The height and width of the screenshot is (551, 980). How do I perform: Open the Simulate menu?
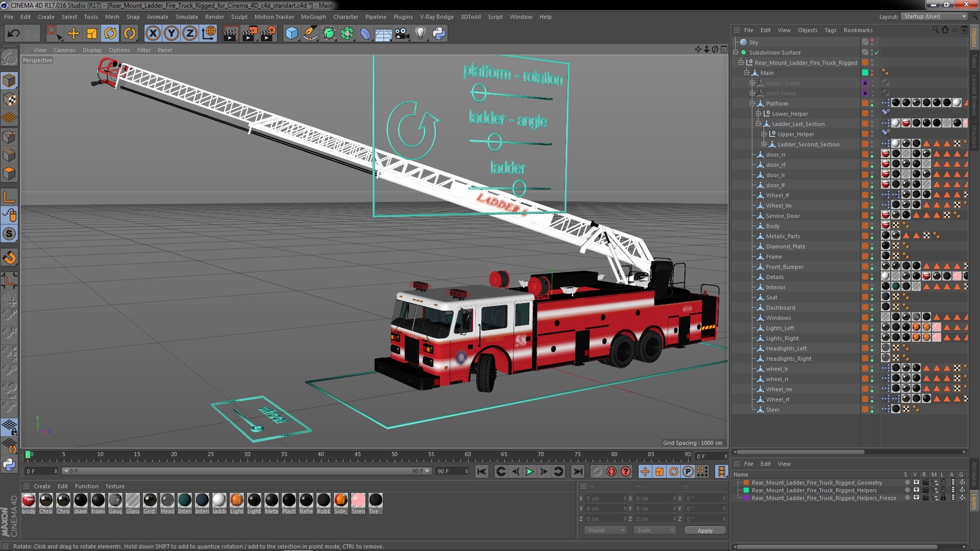[x=187, y=17]
